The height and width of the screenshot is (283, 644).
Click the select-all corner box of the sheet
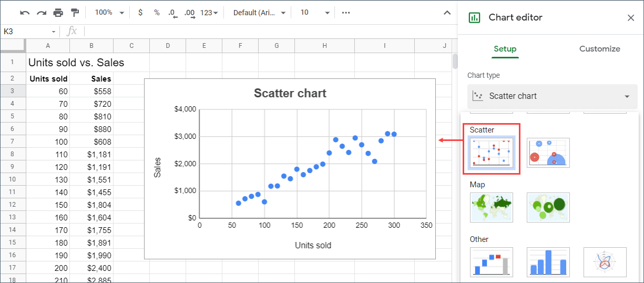coord(13,46)
